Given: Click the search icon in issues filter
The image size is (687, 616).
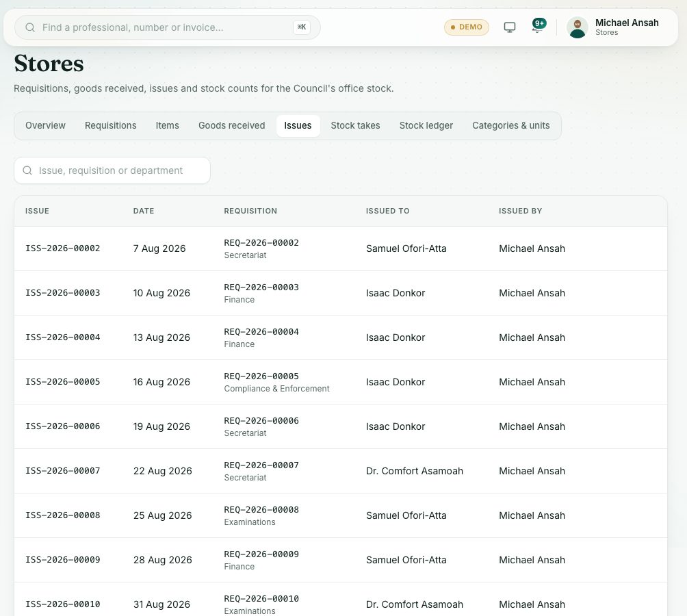Looking at the screenshot, I should [x=27, y=170].
